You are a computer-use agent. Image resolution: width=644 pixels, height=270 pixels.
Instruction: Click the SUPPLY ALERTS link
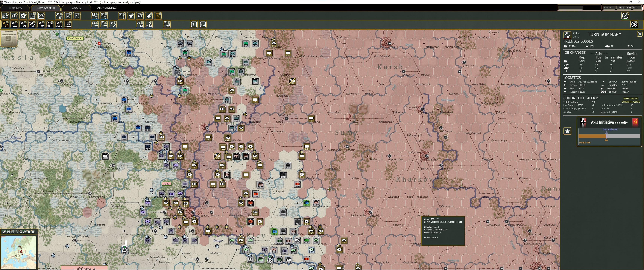[x=631, y=98]
